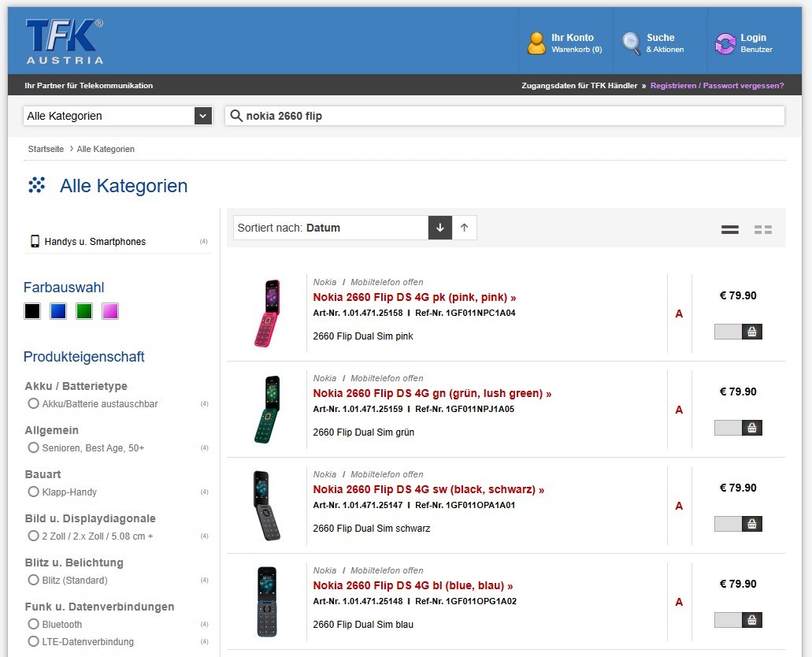The width and height of the screenshot is (812, 657).
Task: Toggle the Bluetooth filter option
Action: coord(33,624)
